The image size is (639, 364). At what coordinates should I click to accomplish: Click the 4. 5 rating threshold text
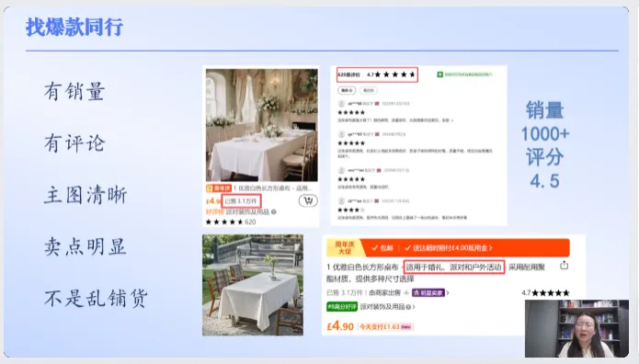(545, 181)
